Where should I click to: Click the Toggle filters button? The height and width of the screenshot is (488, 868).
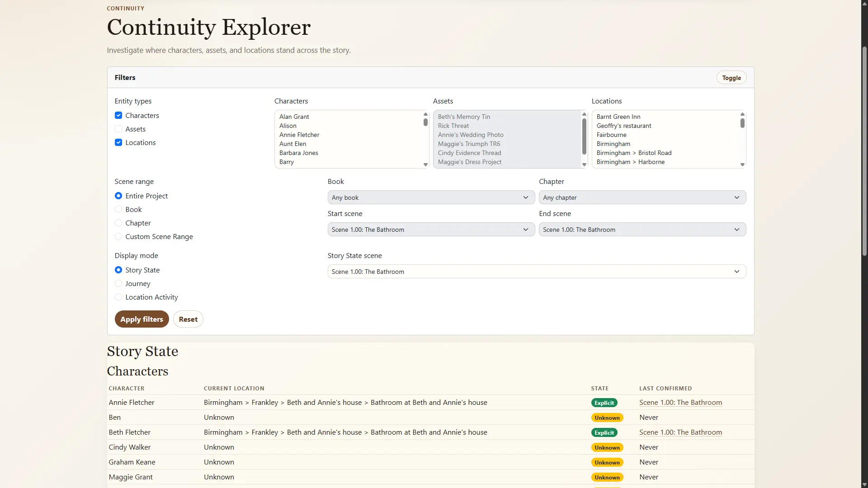(x=731, y=78)
